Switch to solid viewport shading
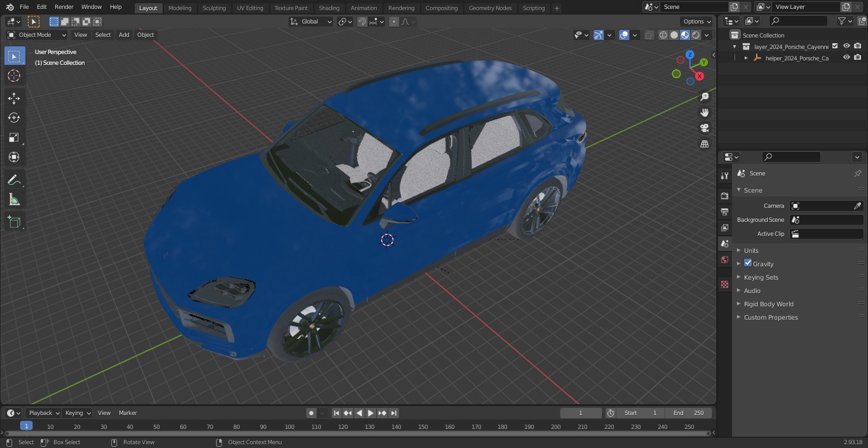Image resolution: width=868 pixels, height=448 pixels. tap(674, 35)
